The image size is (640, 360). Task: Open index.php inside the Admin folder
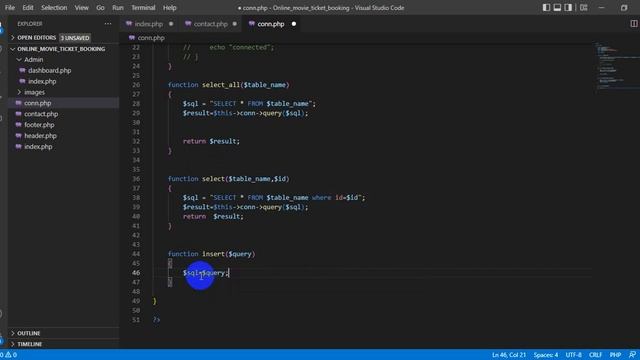(42, 81)
